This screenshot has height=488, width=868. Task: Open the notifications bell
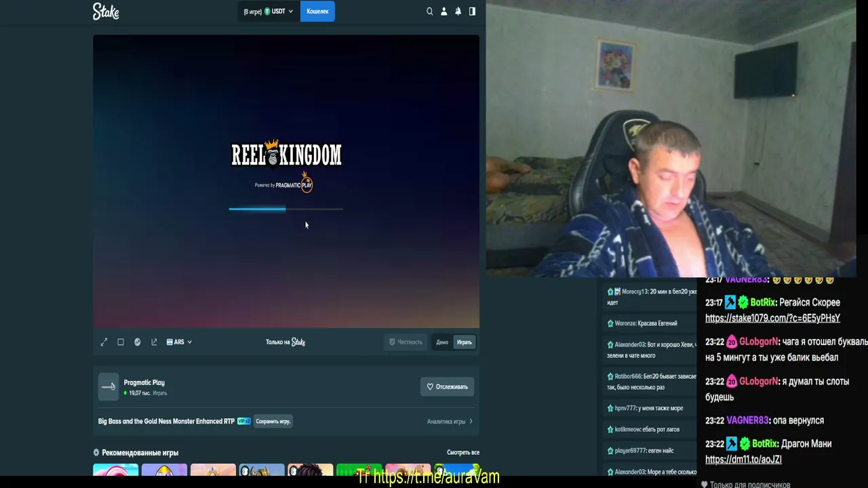click(x=458, y=12)
